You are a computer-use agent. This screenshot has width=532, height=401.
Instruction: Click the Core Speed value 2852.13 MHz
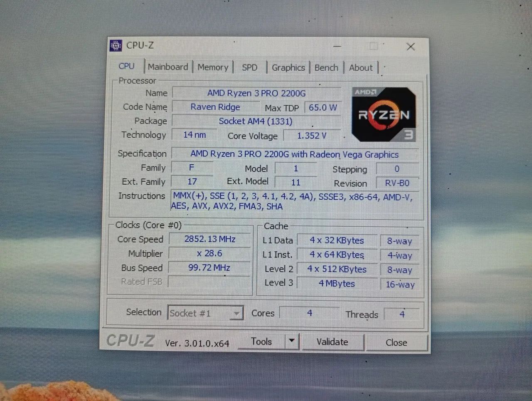[x=210, y=239]
